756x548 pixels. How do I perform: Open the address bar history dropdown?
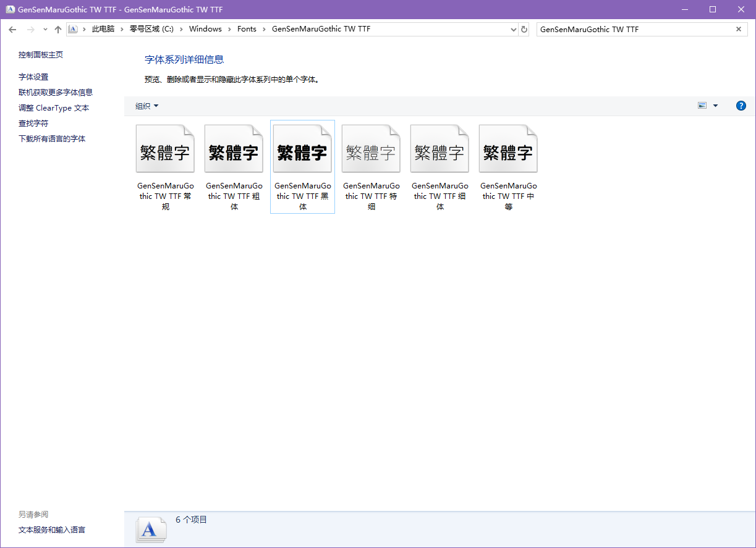click(x=513, y=30)
